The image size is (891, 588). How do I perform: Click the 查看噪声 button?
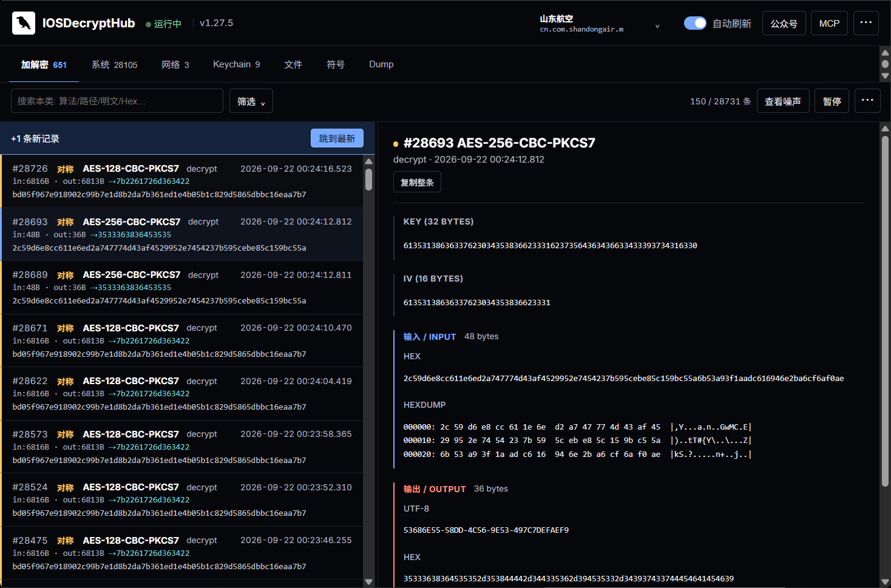pos(782,101)
